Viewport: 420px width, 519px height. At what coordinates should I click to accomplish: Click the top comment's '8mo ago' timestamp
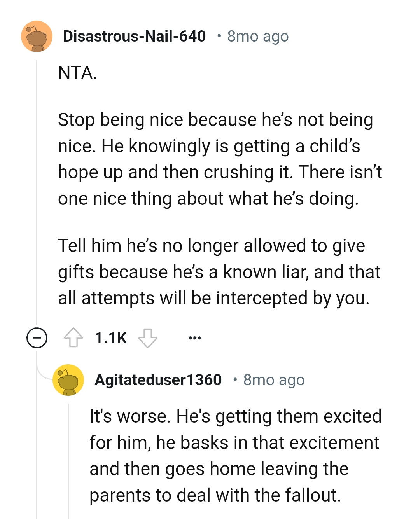[x=258, y=37]
